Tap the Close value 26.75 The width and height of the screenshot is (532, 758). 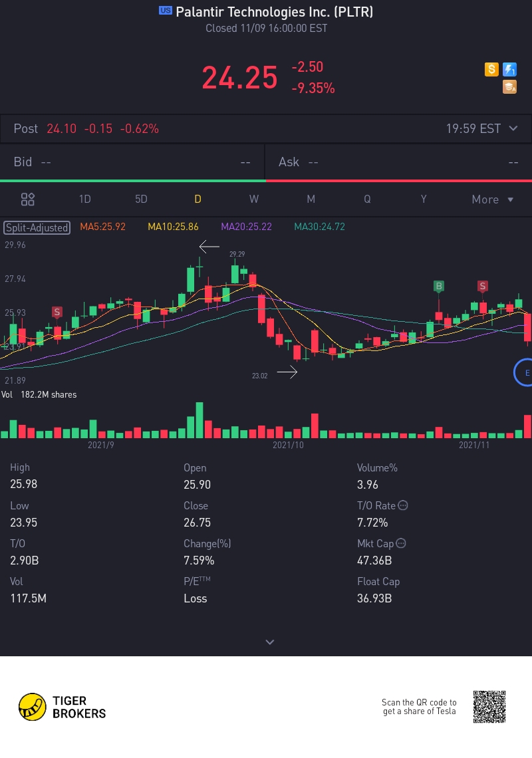pos(197,522)
